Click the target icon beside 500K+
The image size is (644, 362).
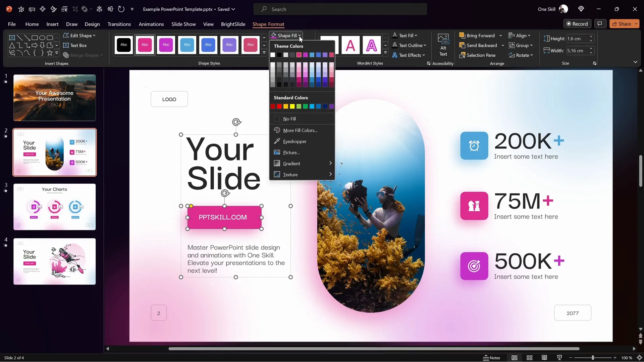click(474, 266)
